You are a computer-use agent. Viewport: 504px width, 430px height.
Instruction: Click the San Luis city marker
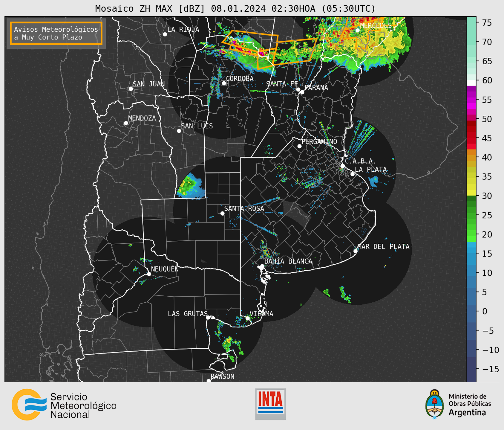coord(179,131)
